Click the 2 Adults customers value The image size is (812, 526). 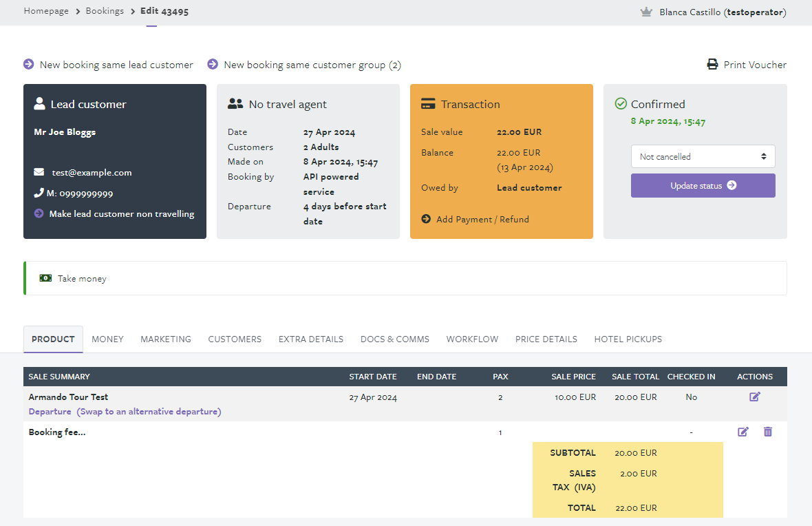(321, 147)
